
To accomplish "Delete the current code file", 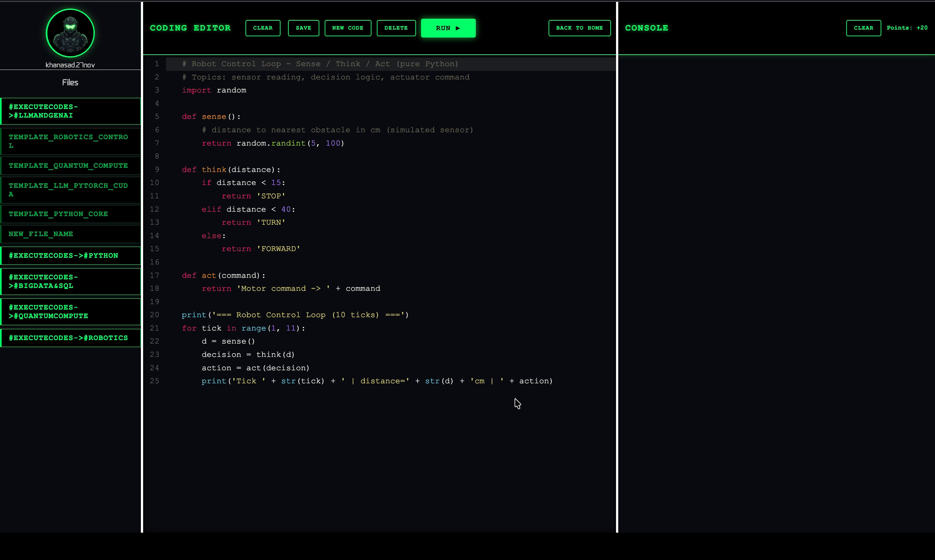I will (x=396, y=28).
